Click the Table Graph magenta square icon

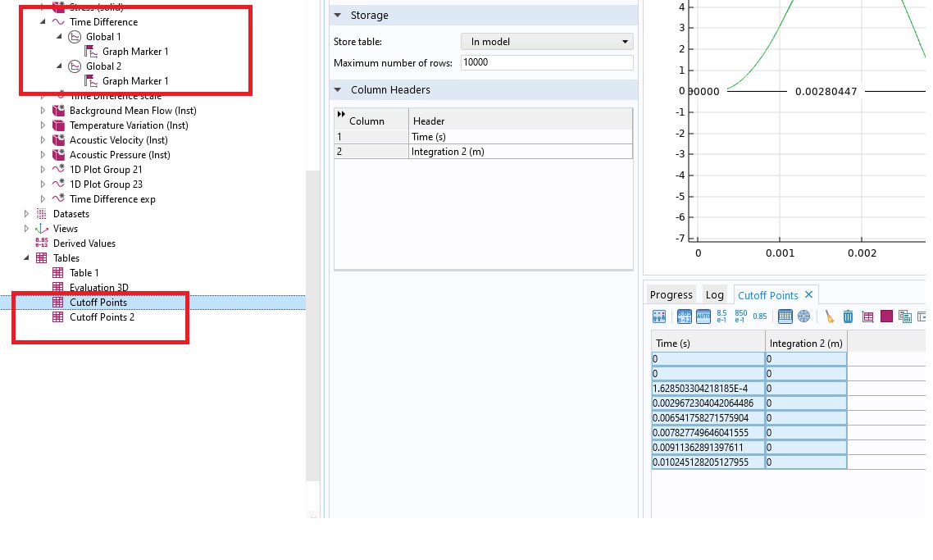pyautogui.click(x=886, y=316)
